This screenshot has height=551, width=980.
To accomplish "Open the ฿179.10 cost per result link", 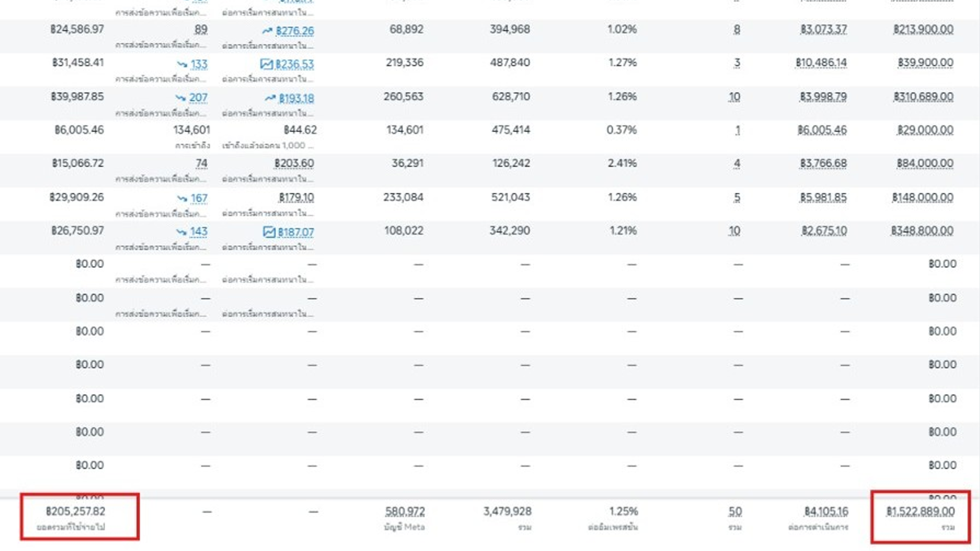I will pos(296,197).
